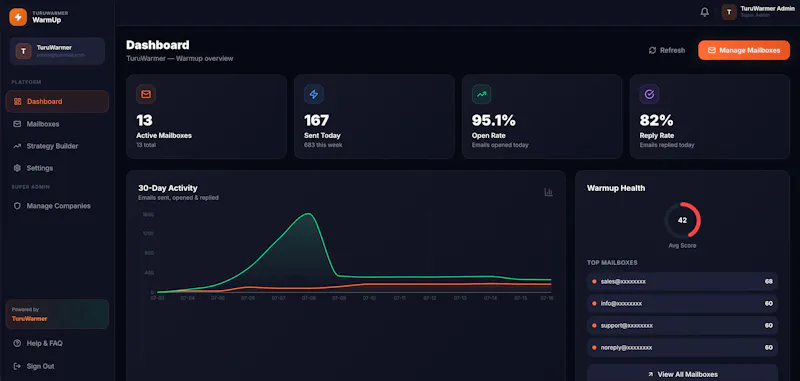Click the Warmup Health score ring showing 42
Screen dimensions: 800x381
point(682,220)
